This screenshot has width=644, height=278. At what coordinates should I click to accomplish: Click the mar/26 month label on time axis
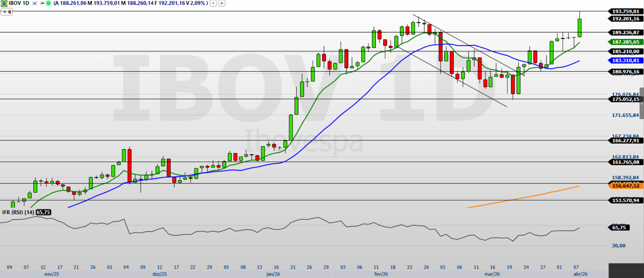click(492, 274)
